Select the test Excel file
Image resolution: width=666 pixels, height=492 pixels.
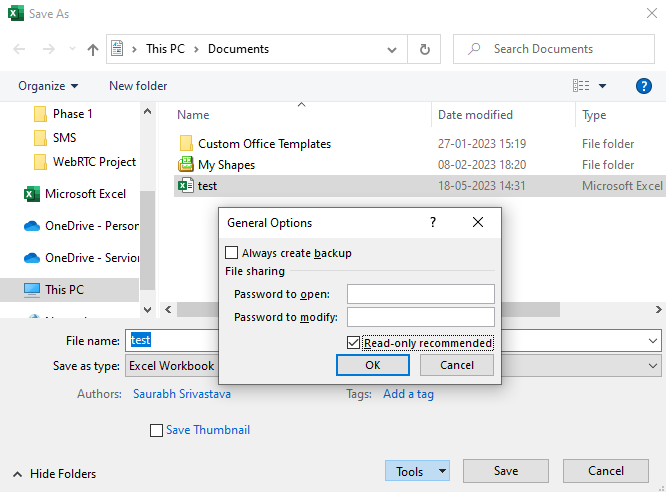pos(420,186)
